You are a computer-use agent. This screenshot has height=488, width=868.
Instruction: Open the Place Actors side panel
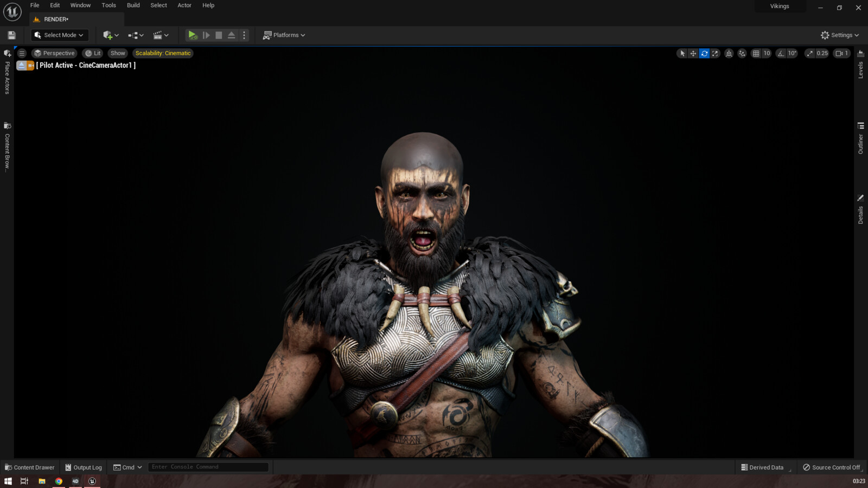[7, 72]
